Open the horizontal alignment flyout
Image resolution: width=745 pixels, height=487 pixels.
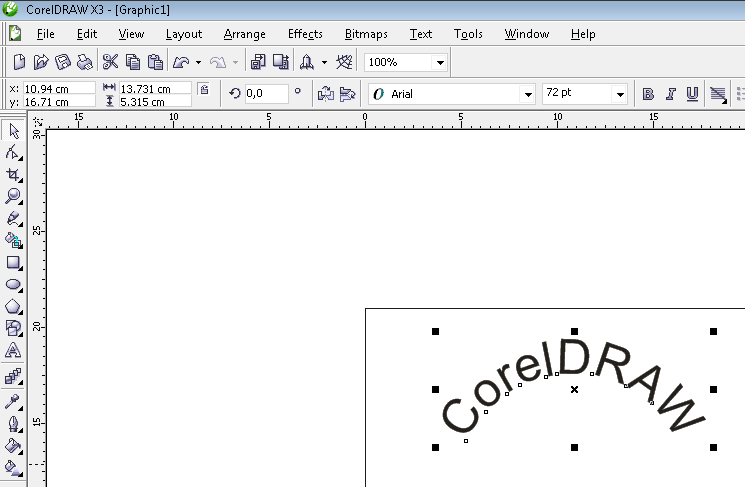(718, 94)
